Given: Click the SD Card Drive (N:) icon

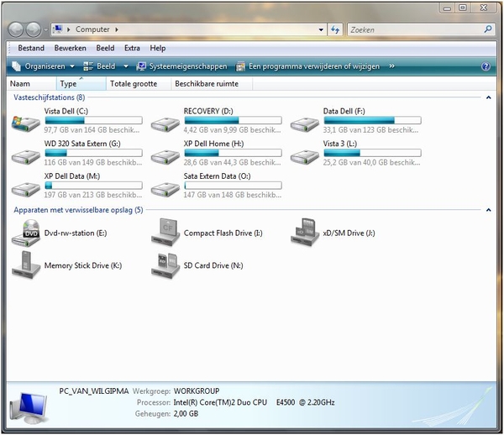Looking at the screenshot, I should click(x=165, y=265).
